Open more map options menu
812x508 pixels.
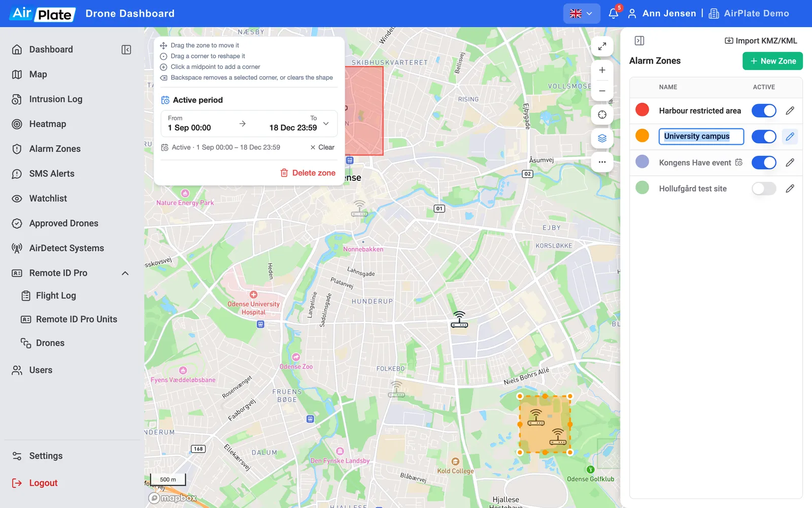click(x=602, y=162)
